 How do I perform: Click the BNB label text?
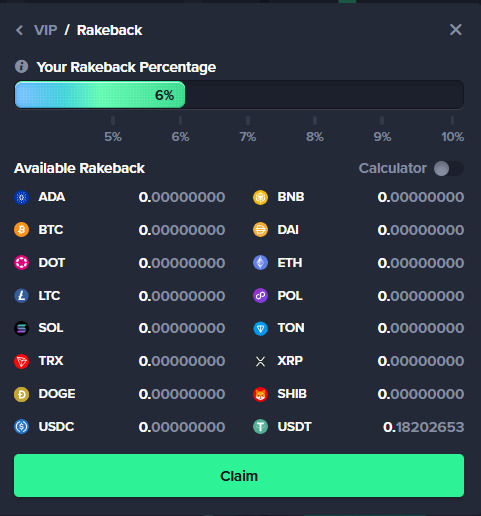point(291,197)
